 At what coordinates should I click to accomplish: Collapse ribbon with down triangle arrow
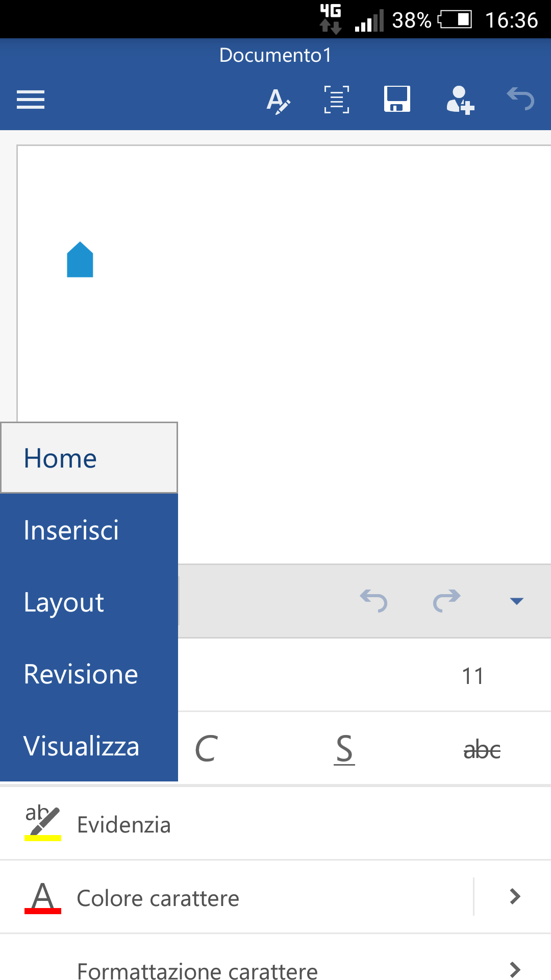(517, 601)
